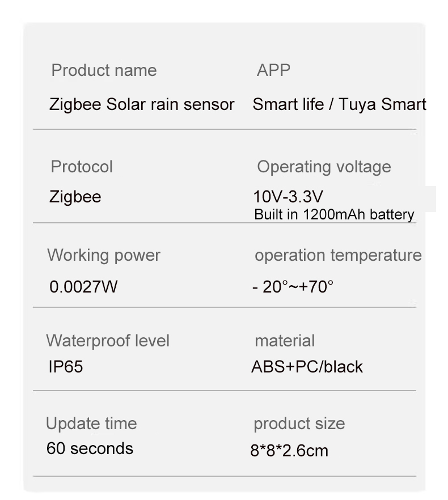Screen dimensions: 448x500
Task: Click Built in 1200mAh battery text
Action: [x=334, y=215]
